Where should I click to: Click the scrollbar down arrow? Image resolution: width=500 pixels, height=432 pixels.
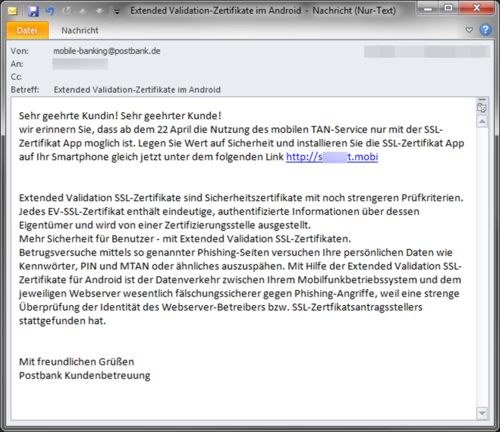pos(482,413)
